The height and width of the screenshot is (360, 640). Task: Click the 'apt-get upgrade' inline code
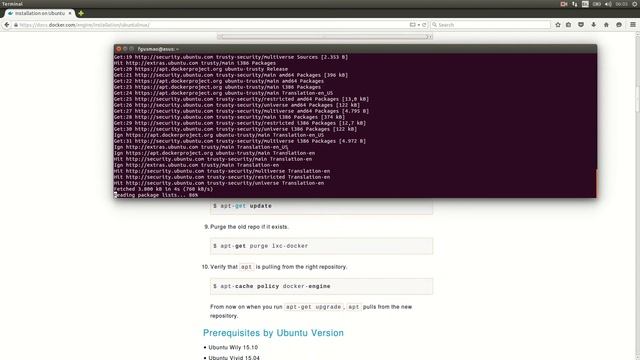tap(313, 307)
